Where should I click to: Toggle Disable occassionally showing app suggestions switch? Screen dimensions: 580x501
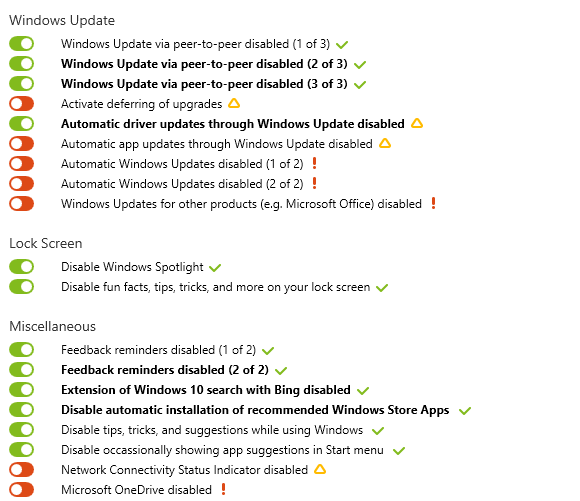[21, 450]
